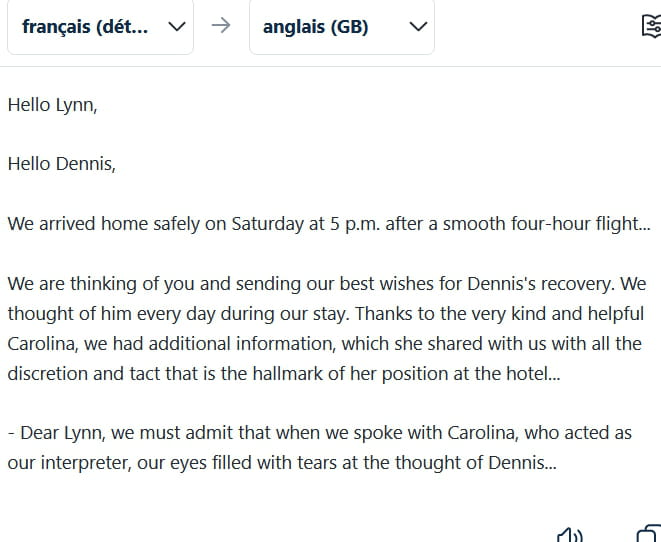Play the translation aloud with speaker icon
The image size is (661, 542).
point(569,534)
